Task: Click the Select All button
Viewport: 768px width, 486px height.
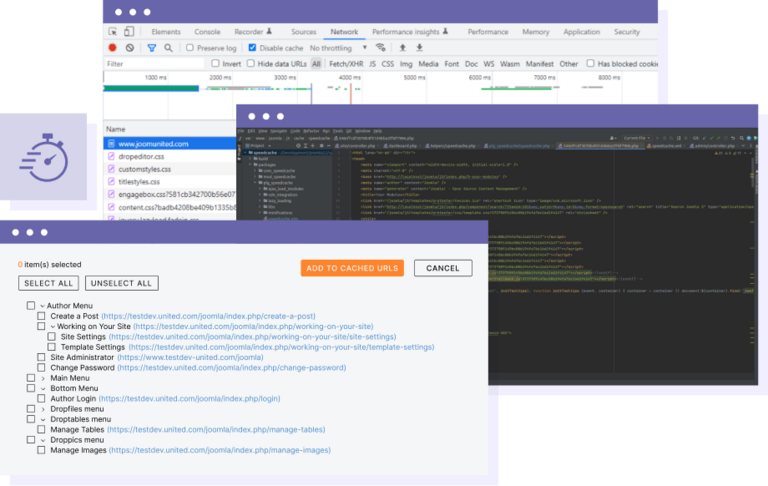Action: click(48, 283)
